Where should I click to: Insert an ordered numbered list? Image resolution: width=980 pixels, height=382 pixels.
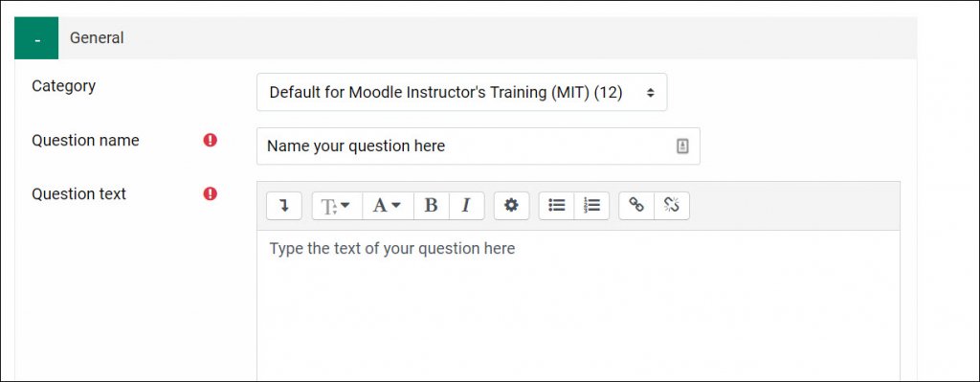(x=591, y=206)
